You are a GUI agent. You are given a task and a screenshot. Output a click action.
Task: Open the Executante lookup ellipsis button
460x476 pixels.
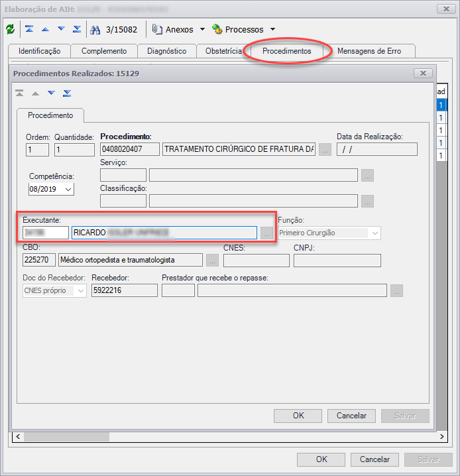point(266,233)
